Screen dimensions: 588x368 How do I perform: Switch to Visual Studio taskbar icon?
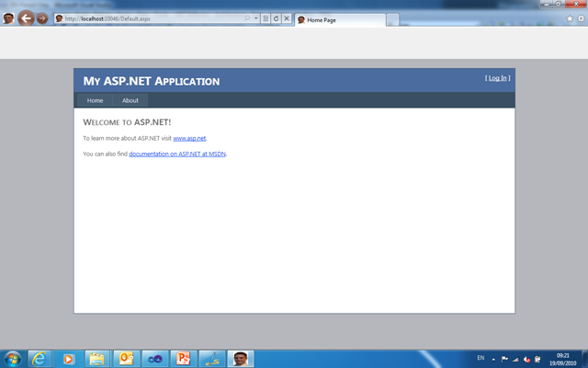155,359
